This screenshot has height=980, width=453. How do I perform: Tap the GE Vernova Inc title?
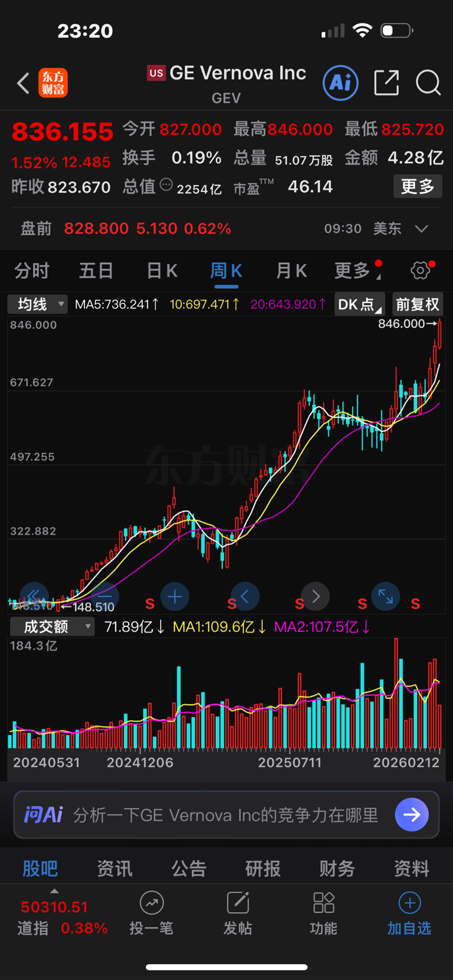click(x=238, y=72)
